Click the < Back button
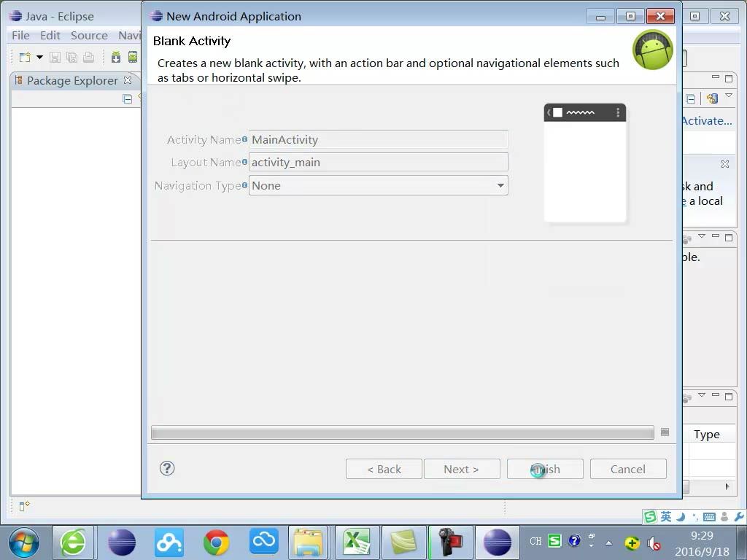This screenshot has width=747, height=560. pyautogui.click(x=384, y=469)
